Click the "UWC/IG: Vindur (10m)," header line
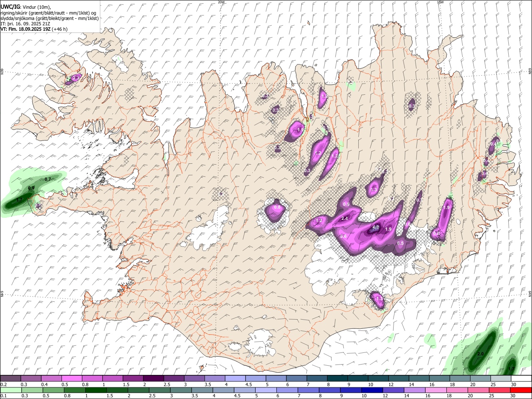This screenshot has height=399, width=532. 26,7
